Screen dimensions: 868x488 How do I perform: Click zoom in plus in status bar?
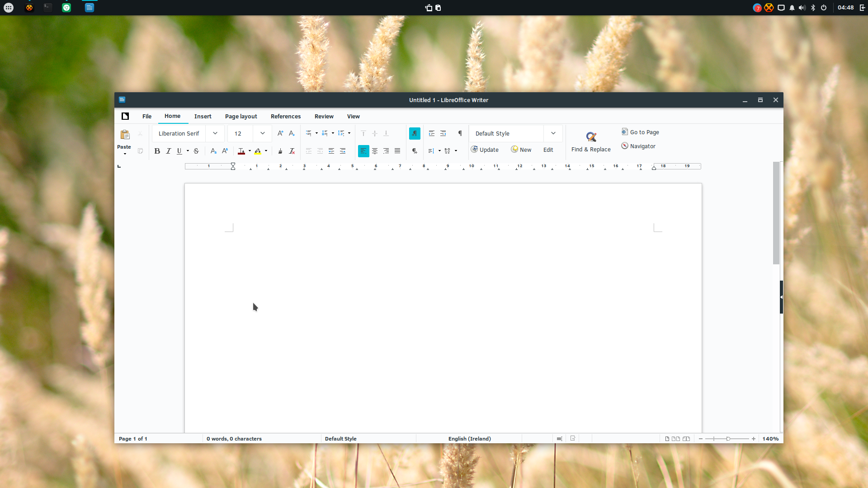tap(754, 439)
